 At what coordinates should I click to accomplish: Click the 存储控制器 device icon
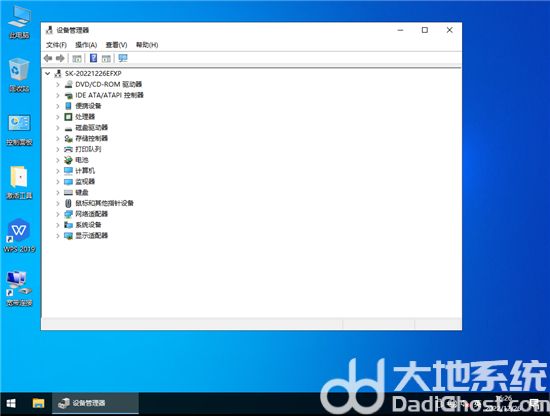point(69,139)
